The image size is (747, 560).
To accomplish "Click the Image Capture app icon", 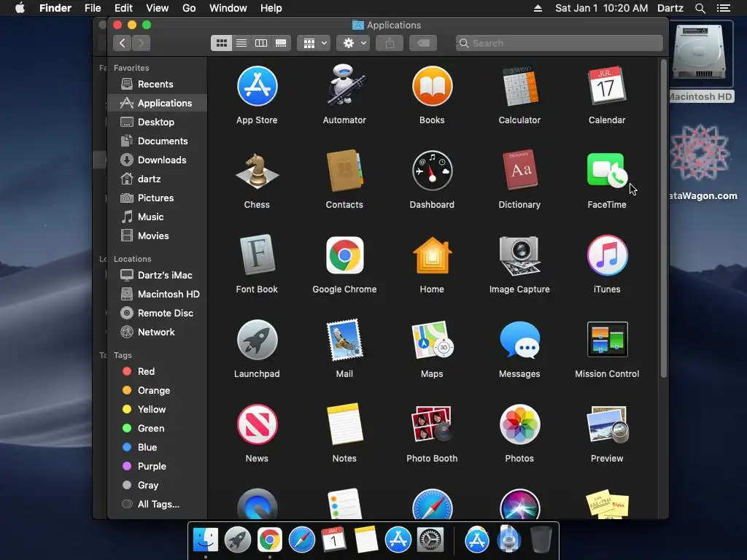I will coord(519,255).
